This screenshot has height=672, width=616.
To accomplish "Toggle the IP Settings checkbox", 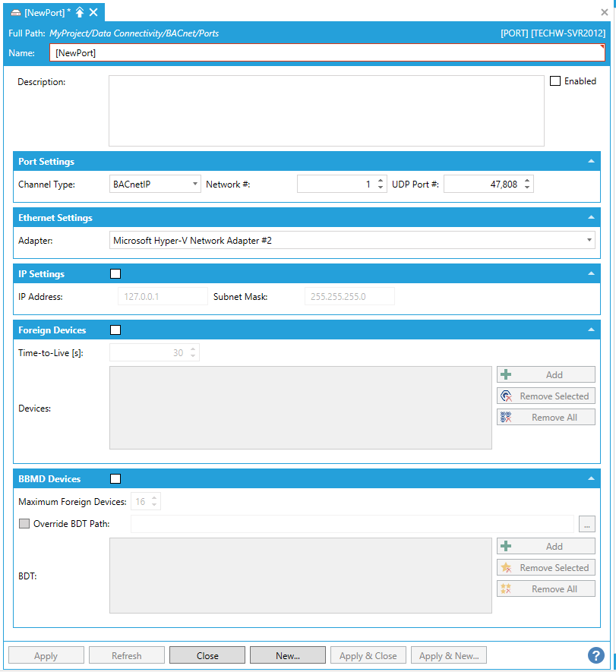I will [115, 274].
